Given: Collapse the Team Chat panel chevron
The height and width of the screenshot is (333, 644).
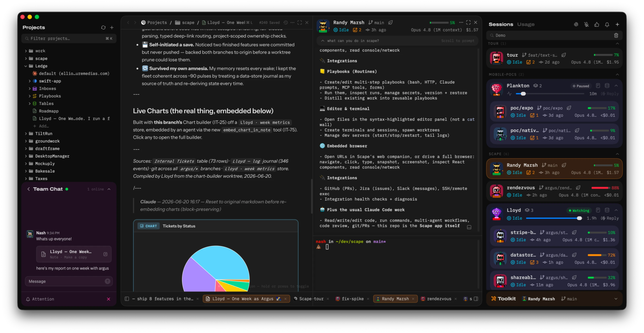Looking at the screenshot, I should (x=109, y=189).
